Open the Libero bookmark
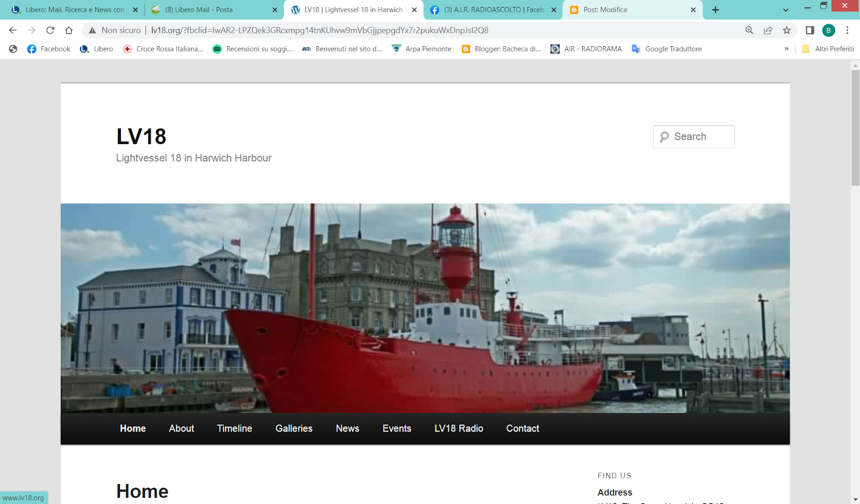Screen dimensions: 860x504 click(97, 49)
